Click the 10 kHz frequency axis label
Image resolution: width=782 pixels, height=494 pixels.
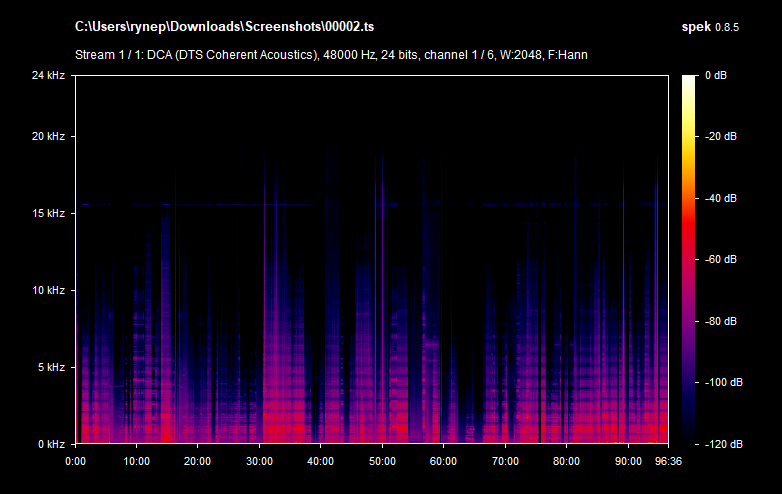click(x=47, y=290)
